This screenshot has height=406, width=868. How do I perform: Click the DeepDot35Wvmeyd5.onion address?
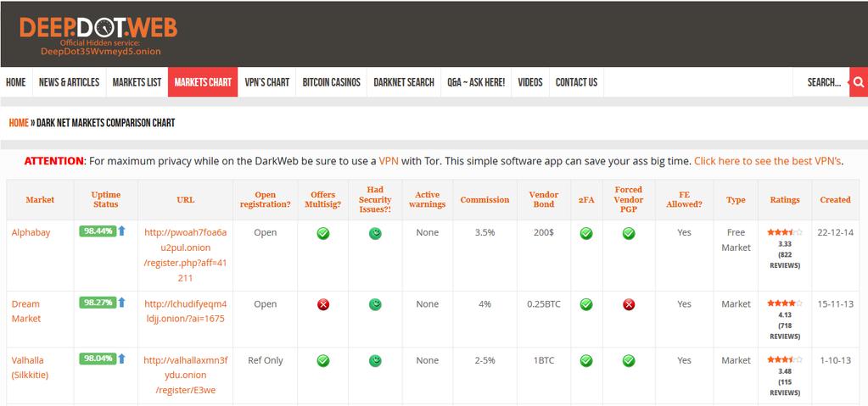pos(100,52)
